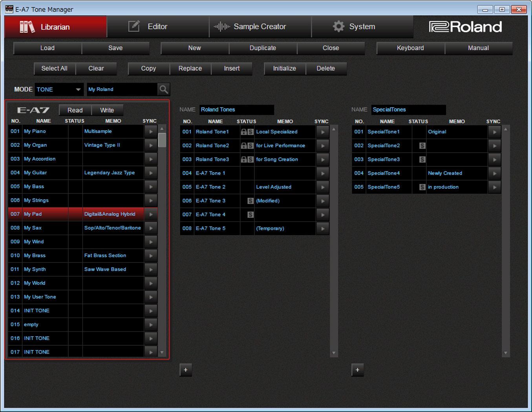Create a new library with New

coord(195,48)
